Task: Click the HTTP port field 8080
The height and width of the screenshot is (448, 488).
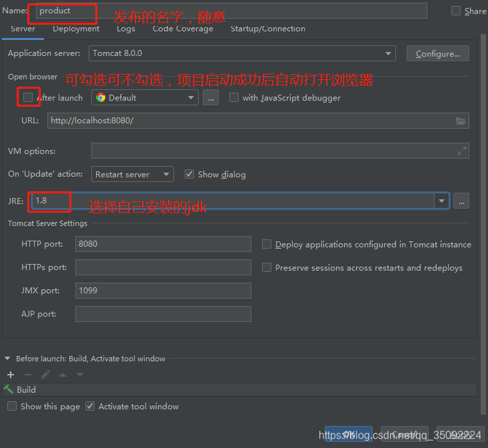Action: click(163, 244)
